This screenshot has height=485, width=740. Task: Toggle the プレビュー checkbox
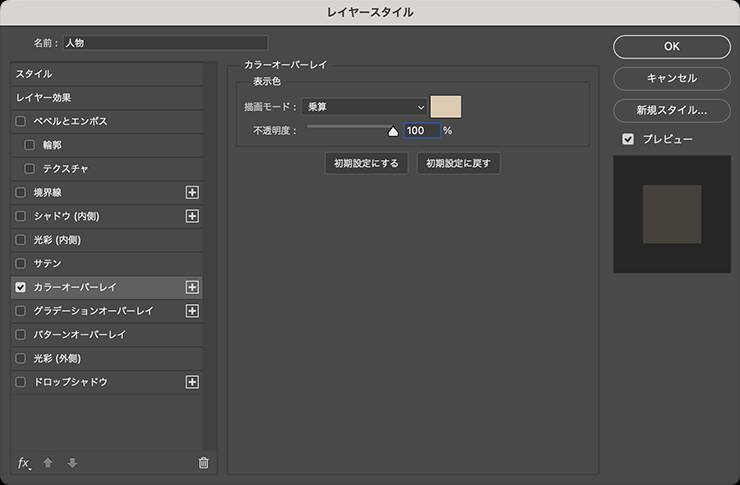click(x=628, y=139)
